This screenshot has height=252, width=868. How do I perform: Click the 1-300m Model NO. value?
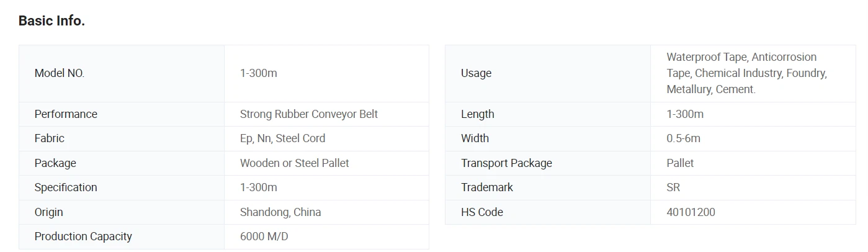(258, 73)
